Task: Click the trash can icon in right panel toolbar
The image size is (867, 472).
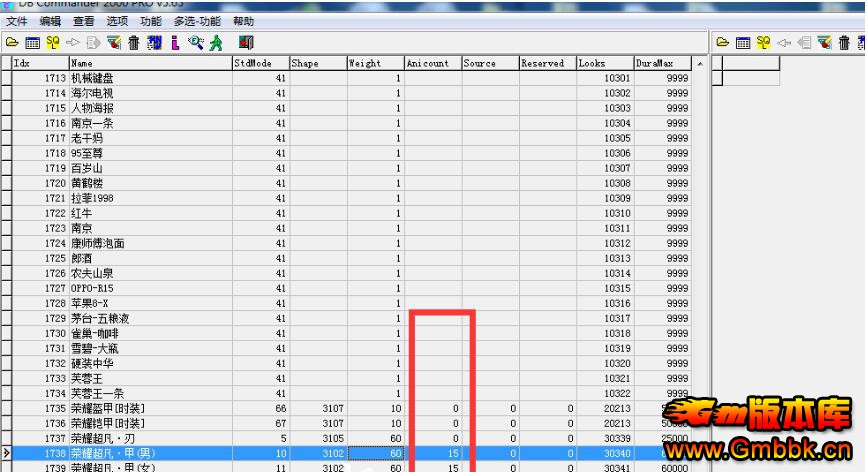Action: point(844,43)
